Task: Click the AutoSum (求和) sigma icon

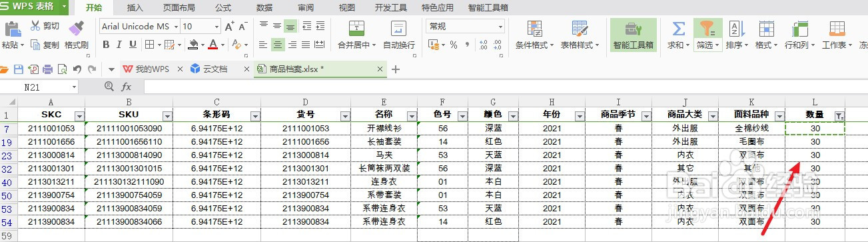Action: 678,29
